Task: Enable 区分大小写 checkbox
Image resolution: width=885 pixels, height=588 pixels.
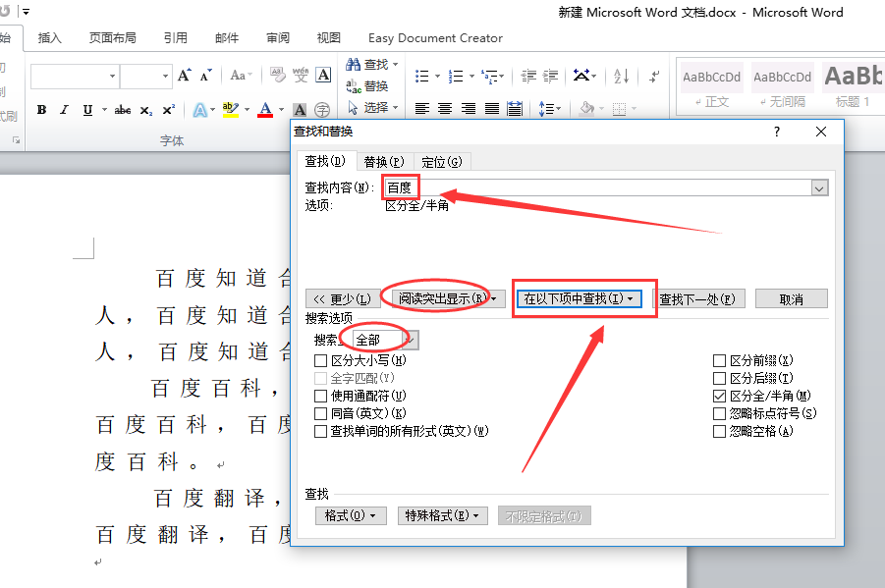Action: [x=320, y=360]
